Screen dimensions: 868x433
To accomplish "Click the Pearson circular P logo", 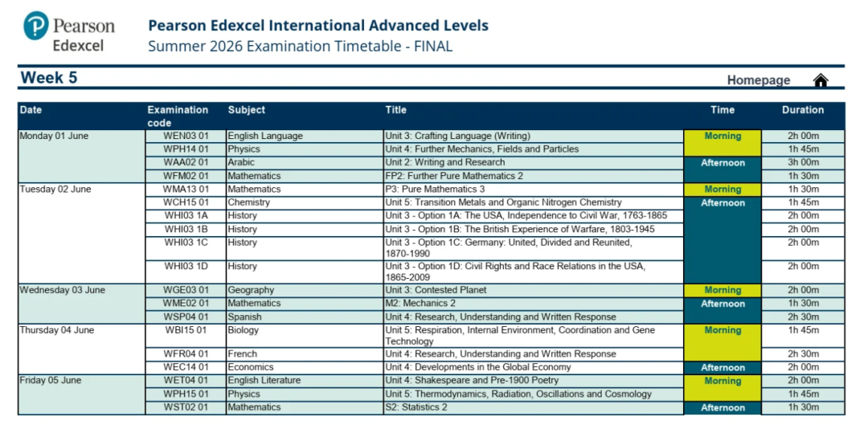I will click(36, 26).
